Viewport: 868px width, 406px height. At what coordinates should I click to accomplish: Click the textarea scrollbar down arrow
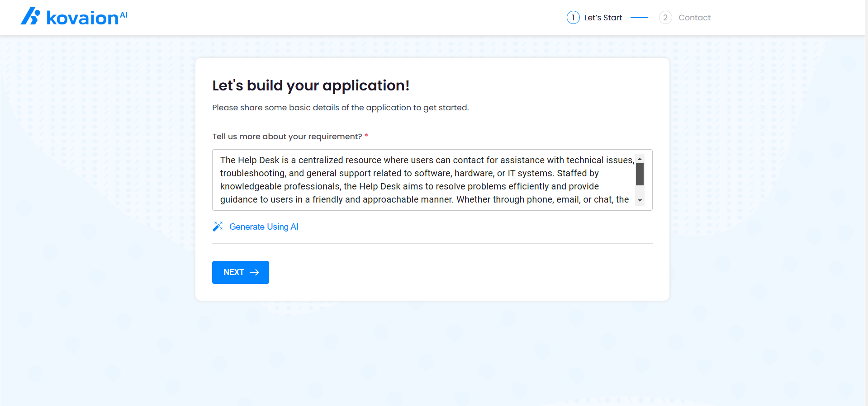[x=640, y=200]
